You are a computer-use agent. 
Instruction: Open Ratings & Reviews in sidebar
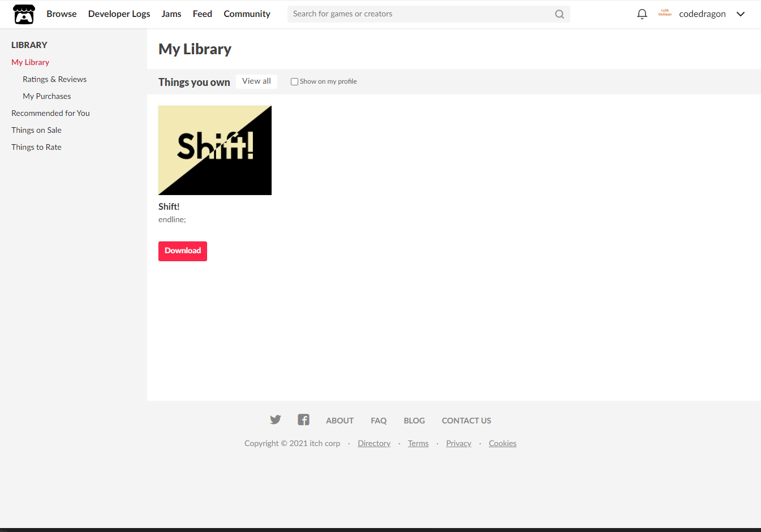click(55, 79)
